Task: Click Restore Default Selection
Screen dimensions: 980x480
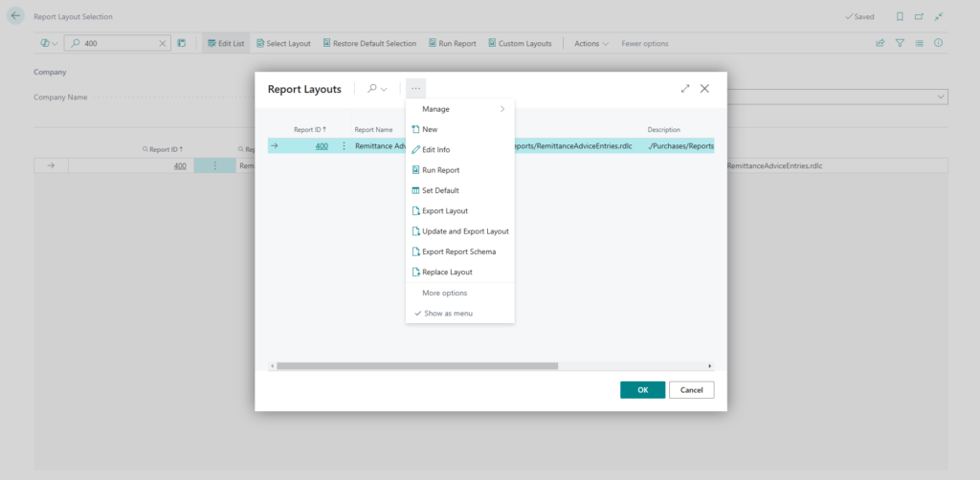Action: click(x=369, y=44)
